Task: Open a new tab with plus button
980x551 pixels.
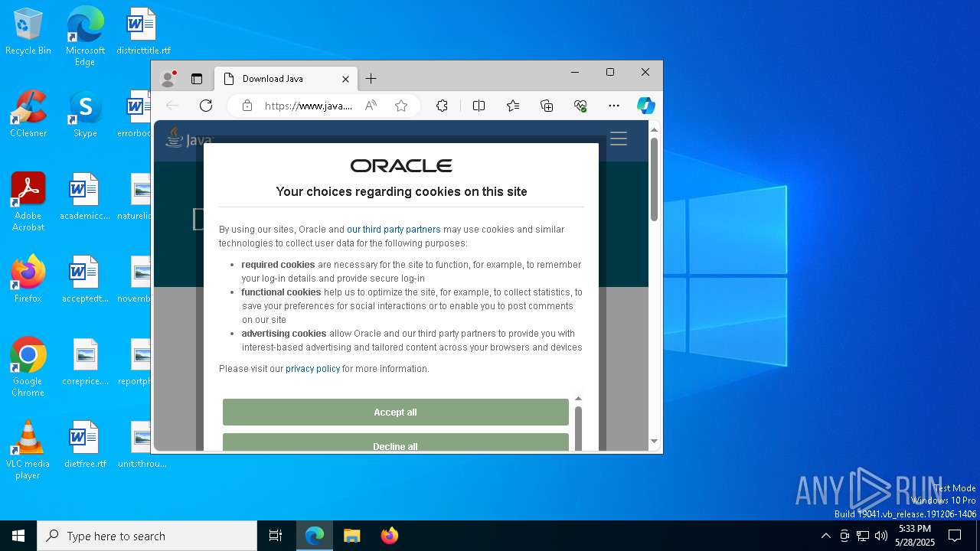Action: point(371,79)
